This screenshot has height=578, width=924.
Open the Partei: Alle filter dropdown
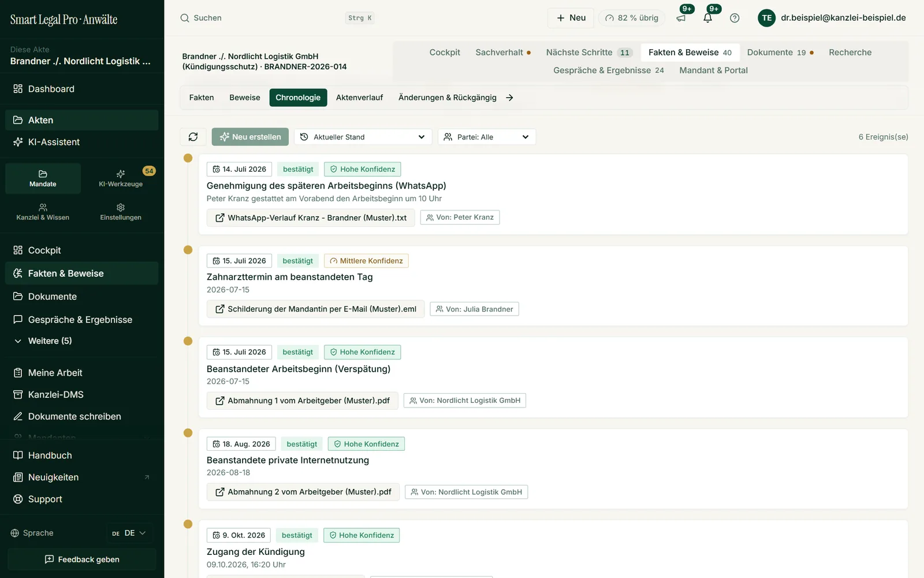coord(487,137)
